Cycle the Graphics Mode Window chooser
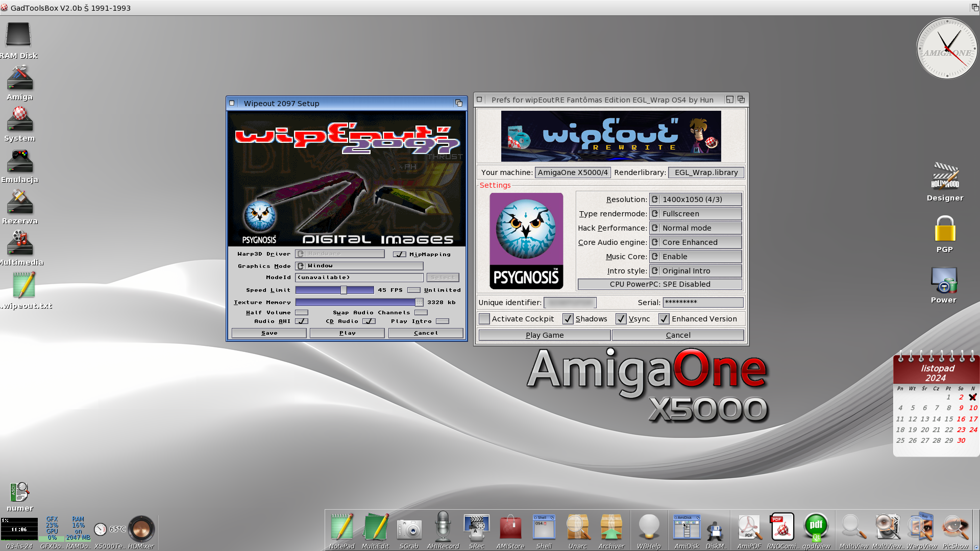The image size is (980, 551). point(359,266)
